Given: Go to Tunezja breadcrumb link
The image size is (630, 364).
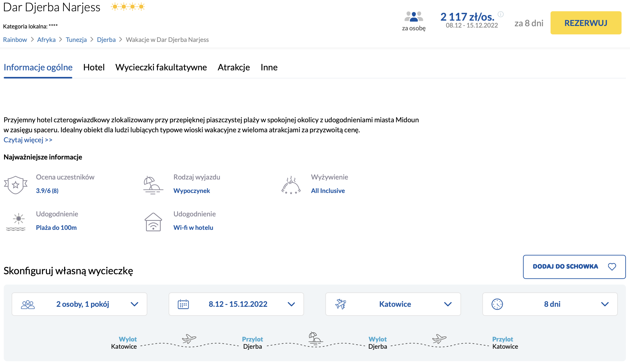Looking at the screenshot, I should (x=76, y=40).
